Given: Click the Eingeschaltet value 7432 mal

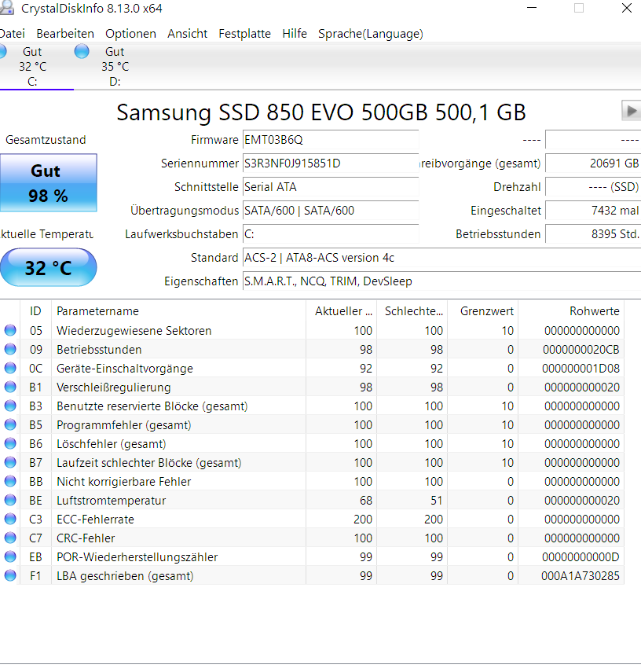Looking at the screenshot, I should click(x=593, y=211).
